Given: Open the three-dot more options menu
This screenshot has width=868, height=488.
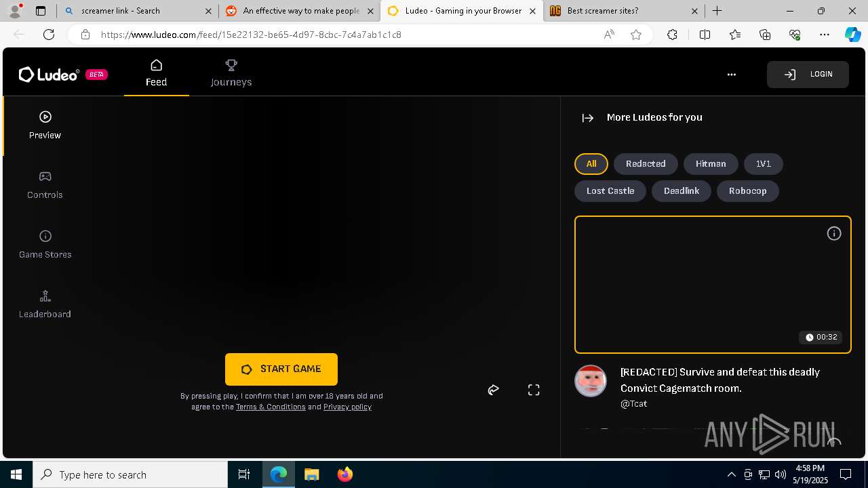Looking at the screenshot, I should click(731, 75).
